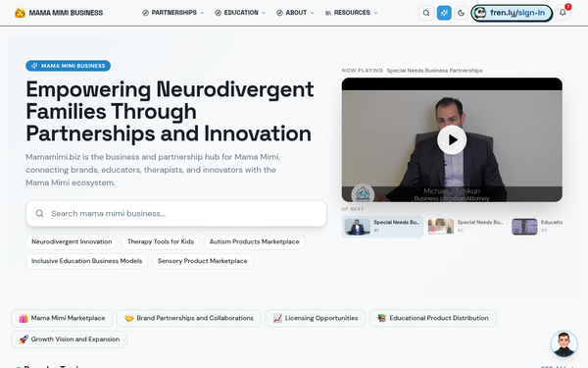This screenshot has width=588, height=368.
Task: Click the compass icon beside About
Action: [x=279, y=13]
